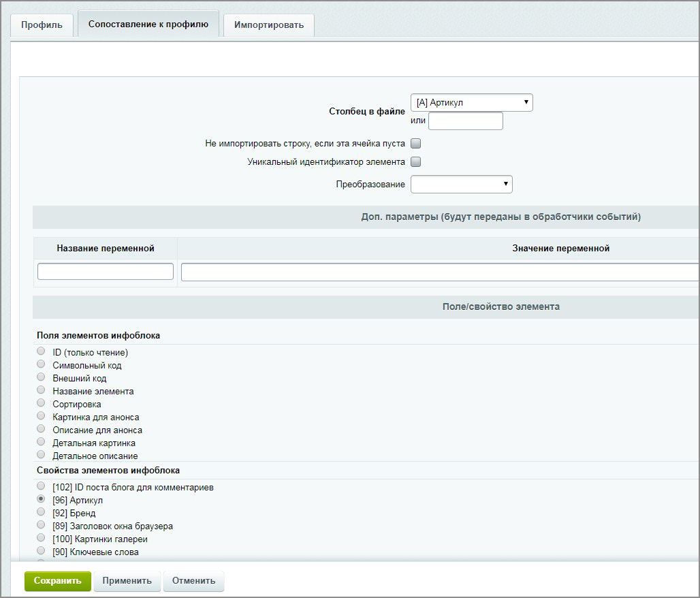Click the green Сохранить button
Screen dimensions: 700x598
(58, 581)
